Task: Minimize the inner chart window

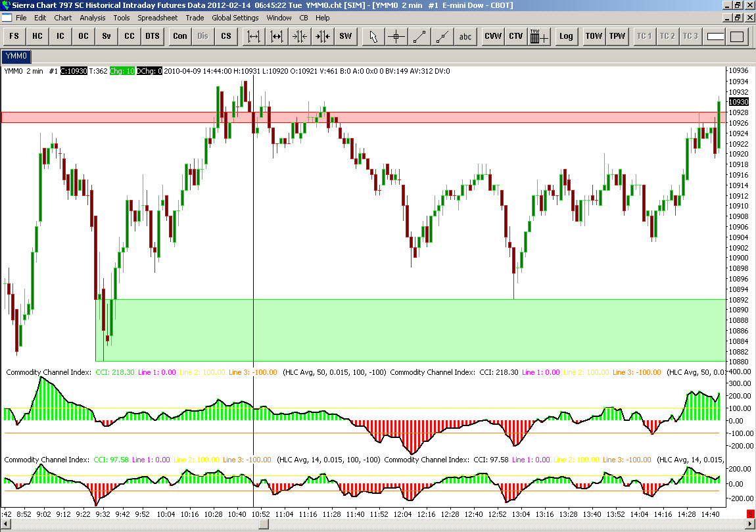Action: tap(728, 18)
